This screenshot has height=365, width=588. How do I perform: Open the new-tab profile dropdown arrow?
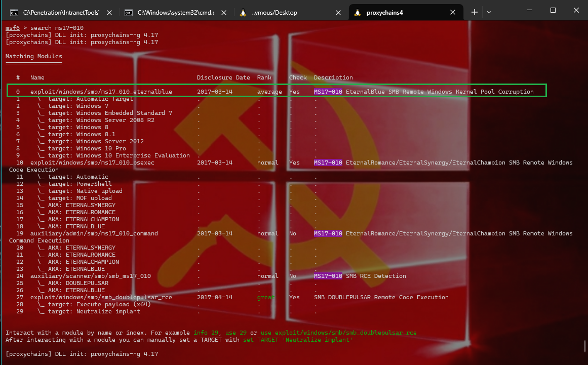(489, 12)
